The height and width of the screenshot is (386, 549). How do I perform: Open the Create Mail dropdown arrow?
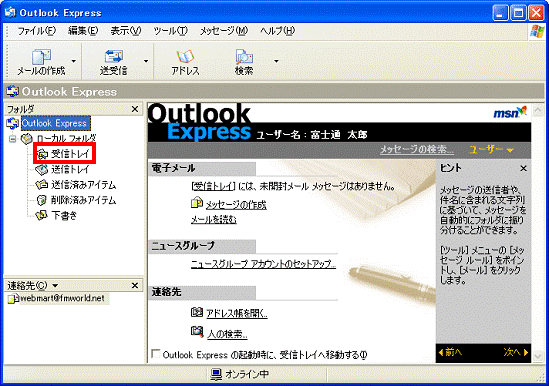(74, 61)
